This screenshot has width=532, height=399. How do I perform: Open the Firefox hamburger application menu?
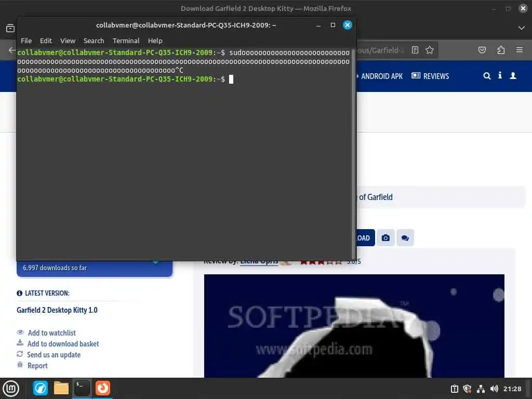[x=520, y=50]
